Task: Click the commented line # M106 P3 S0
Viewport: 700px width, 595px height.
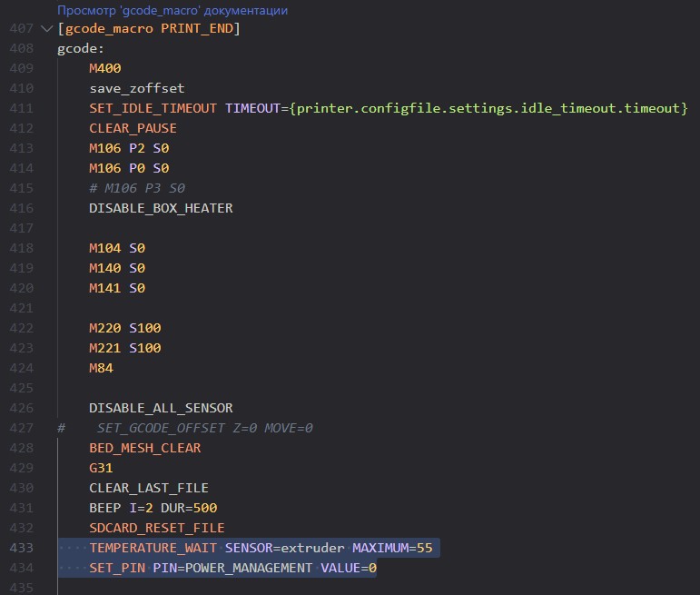Action: click(x=137, y=189)
